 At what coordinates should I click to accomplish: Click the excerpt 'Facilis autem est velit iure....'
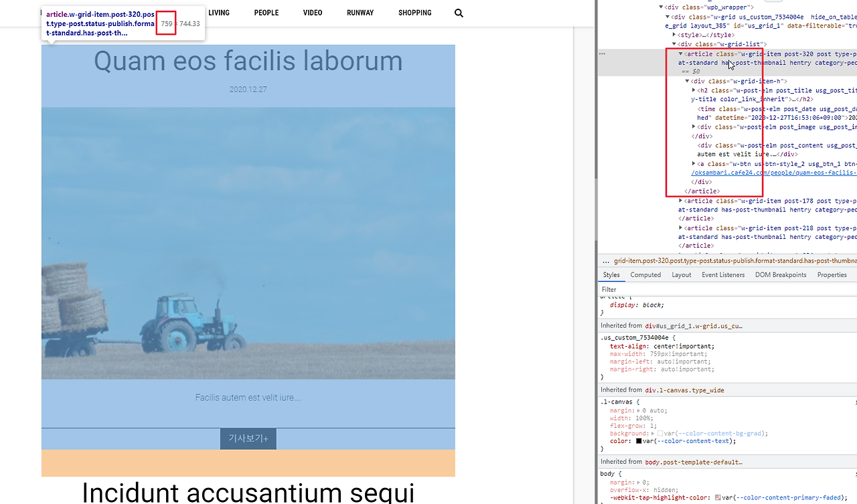[248, 398]
